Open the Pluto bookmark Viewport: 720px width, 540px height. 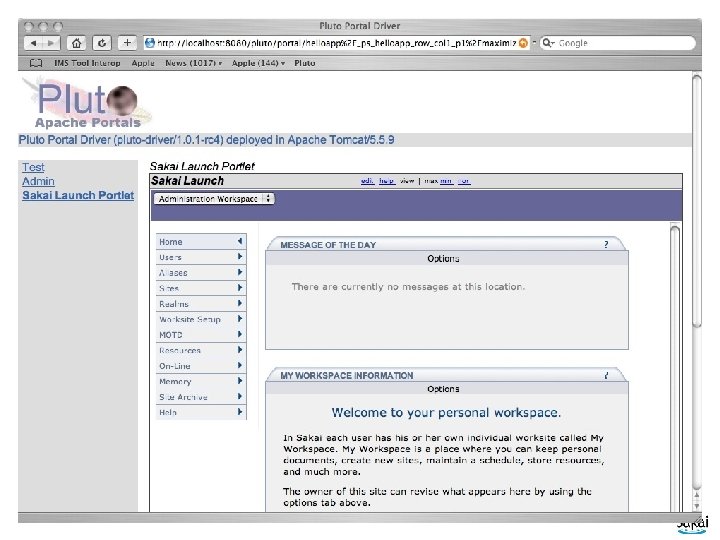[304, 63]
